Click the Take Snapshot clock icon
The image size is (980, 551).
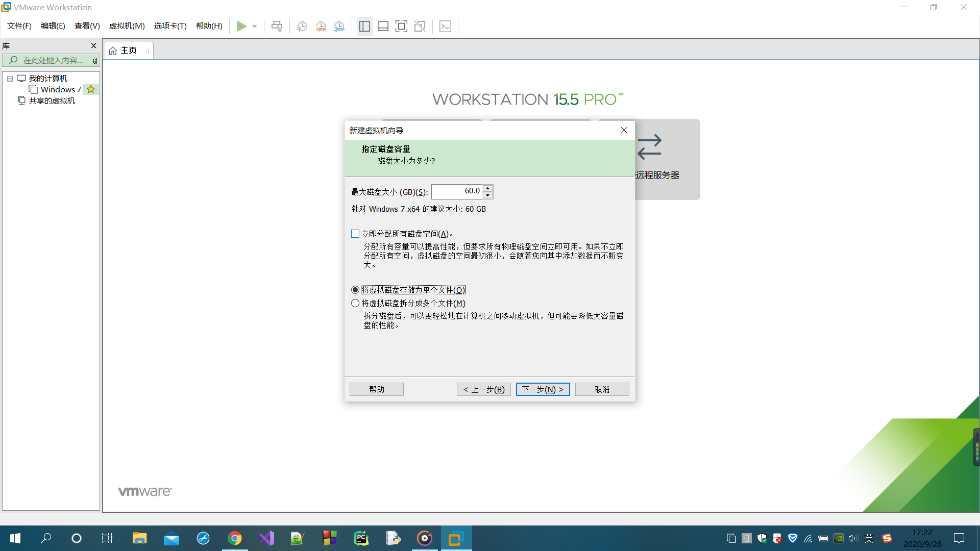302,27
